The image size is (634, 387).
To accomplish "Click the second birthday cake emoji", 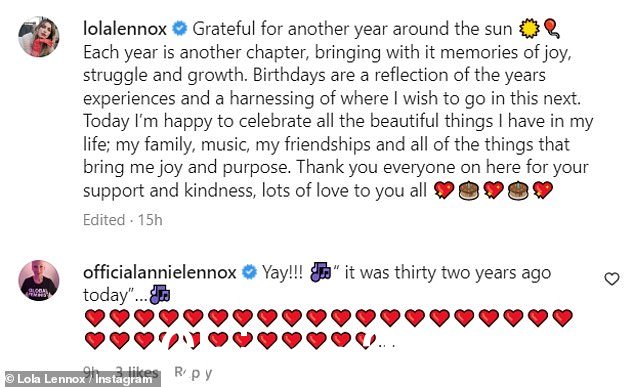I will coord(518,190).
